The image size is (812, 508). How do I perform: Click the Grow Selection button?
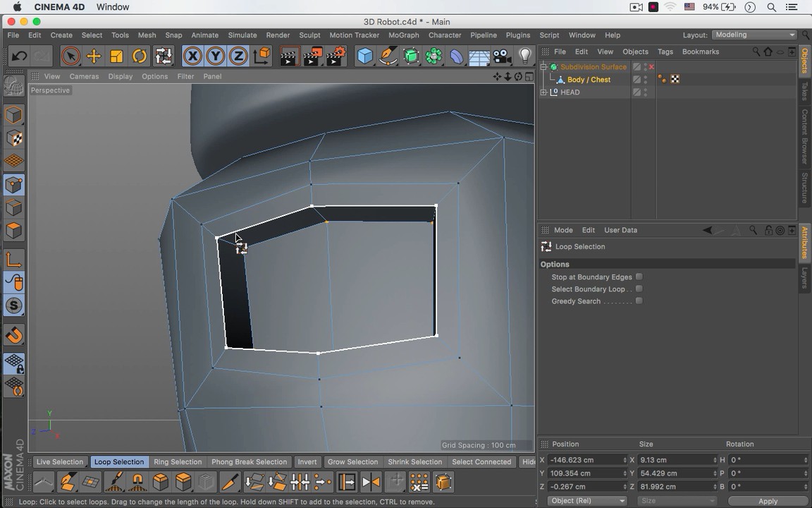pos(352,462)
